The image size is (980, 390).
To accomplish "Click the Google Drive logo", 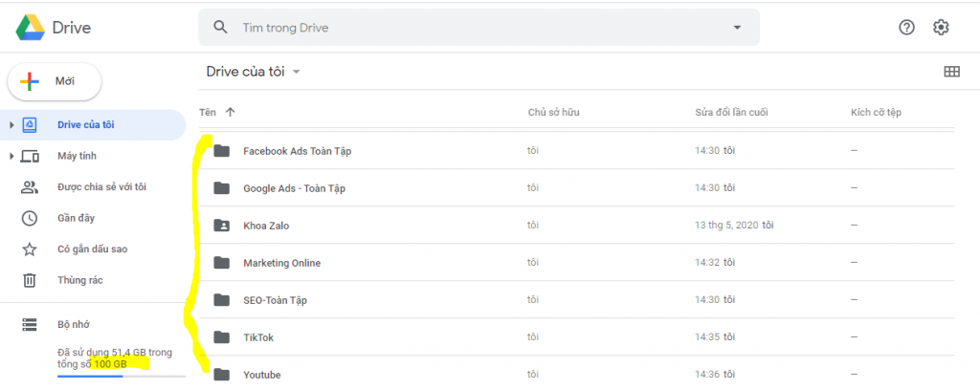I will (x=30, y=28).
